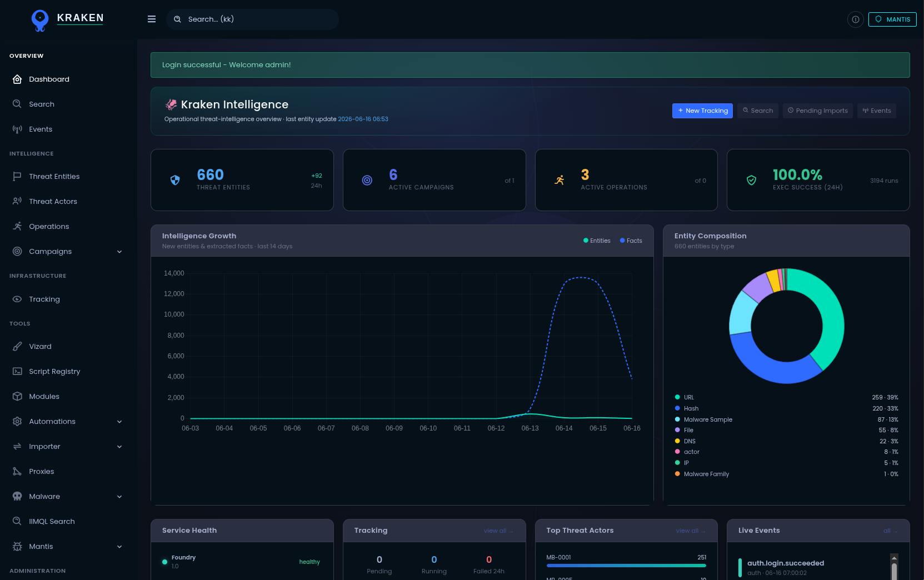Click the MANTIS button top right
924x580 pixels.
(x=892, y=19)
